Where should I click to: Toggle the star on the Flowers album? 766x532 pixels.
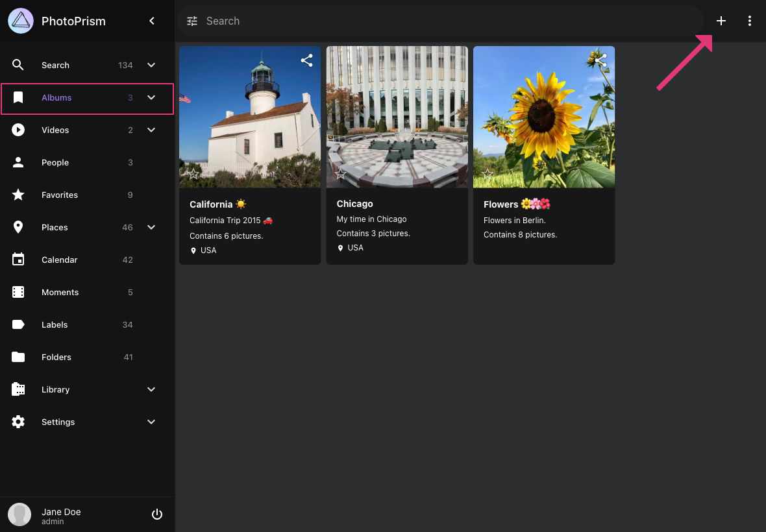pos(488,174)
